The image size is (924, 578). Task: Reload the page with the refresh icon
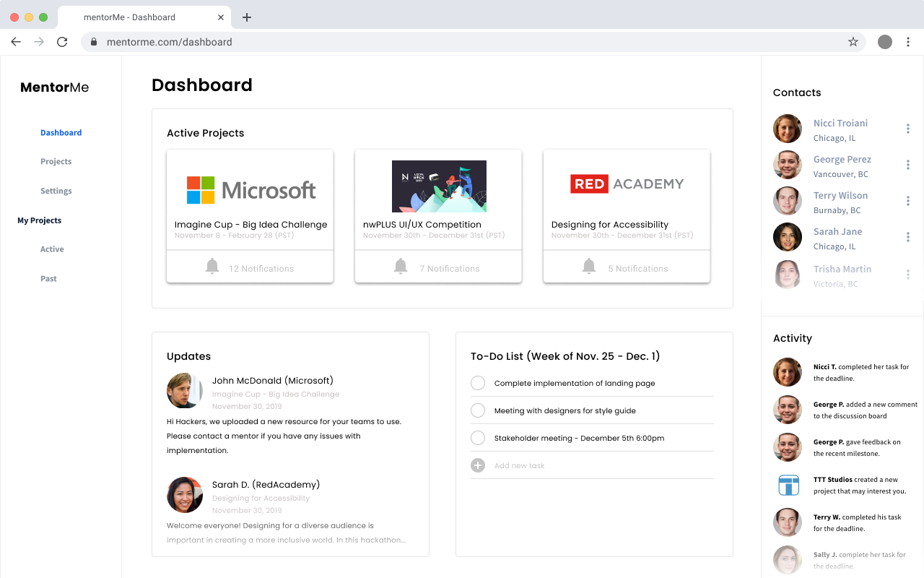coord(62,42)
